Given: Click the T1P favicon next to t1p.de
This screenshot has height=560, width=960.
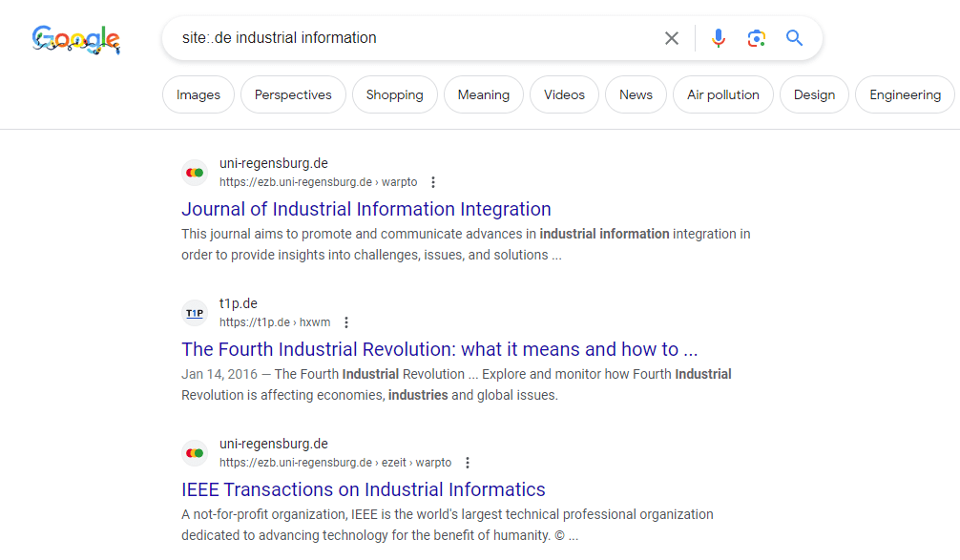Looking at the screenshot, I should point(195,312).
